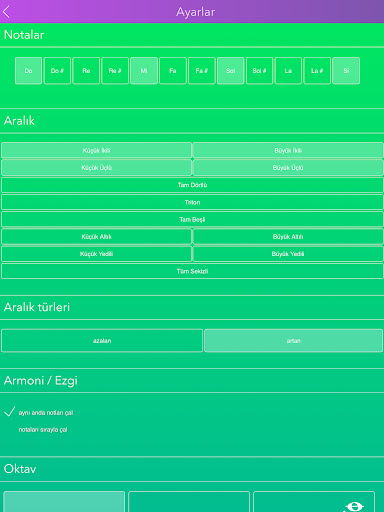384x512 pixels.
Task: Enable the Sol # note
Action: click(259, 71)
